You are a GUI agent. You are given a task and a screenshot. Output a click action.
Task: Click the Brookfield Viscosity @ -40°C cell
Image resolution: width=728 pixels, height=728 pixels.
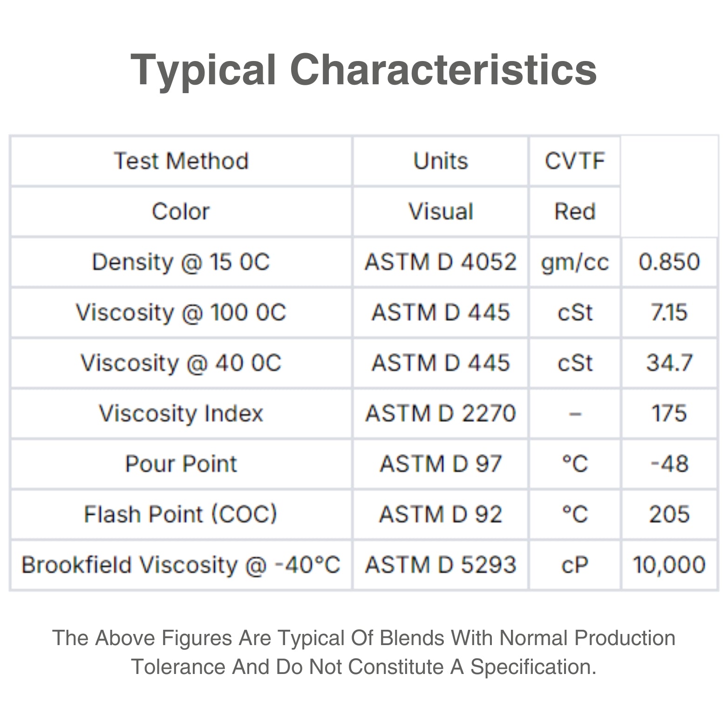coord(181,565)
